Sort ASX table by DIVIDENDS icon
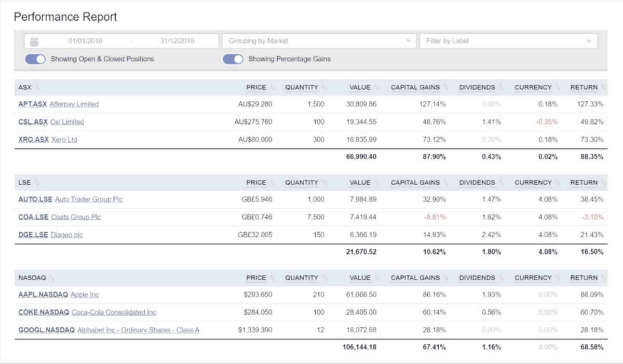Screen dimensions: 623x364 [502, 88]
